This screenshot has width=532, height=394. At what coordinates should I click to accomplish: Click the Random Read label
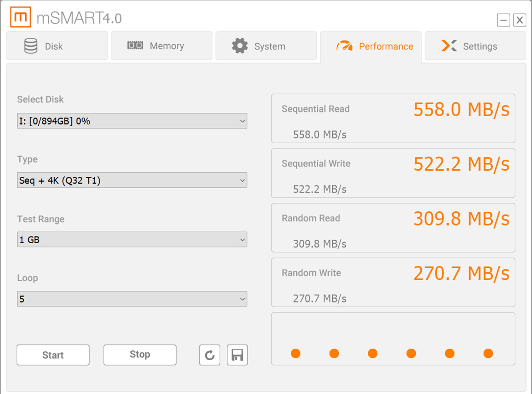pos(311,218)
